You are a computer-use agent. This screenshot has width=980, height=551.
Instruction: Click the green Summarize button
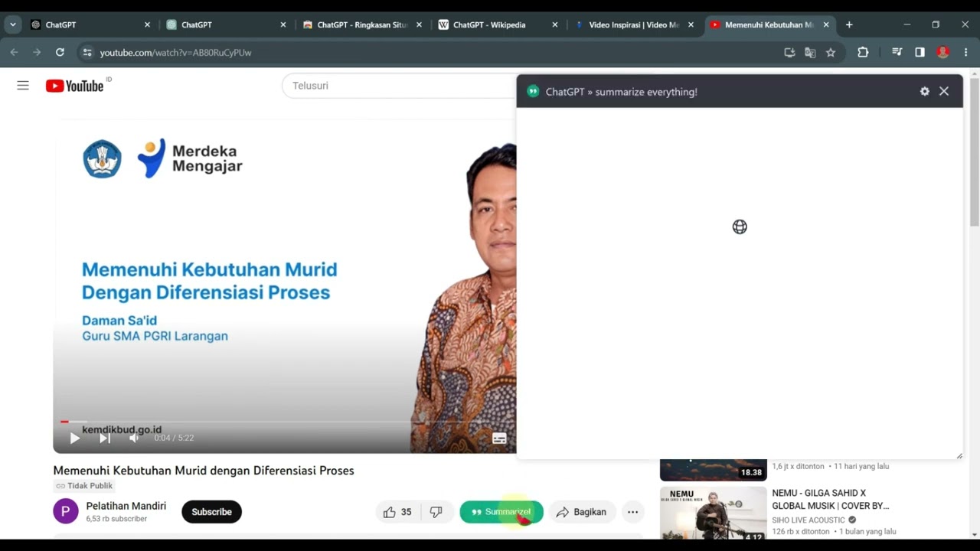coord(501,512)
